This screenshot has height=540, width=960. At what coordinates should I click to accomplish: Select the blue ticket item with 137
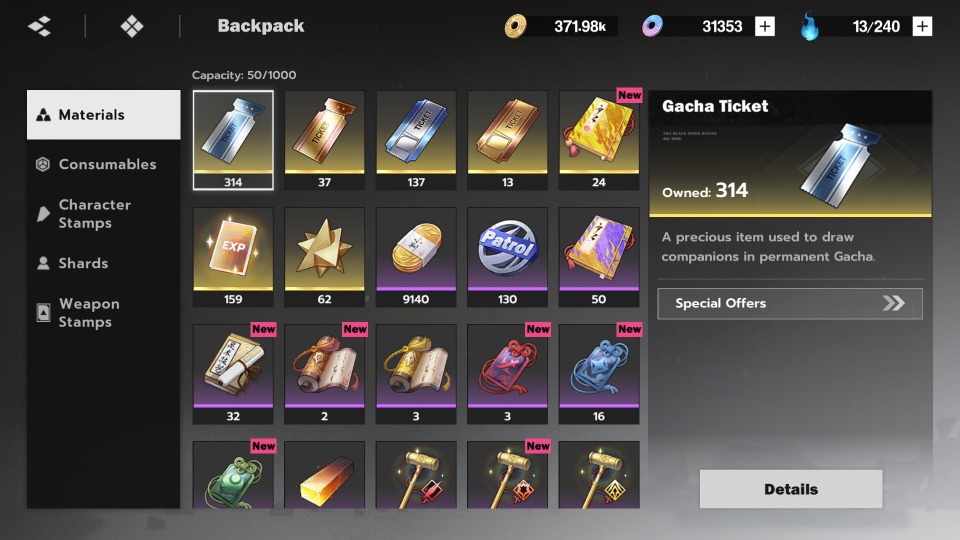click(x=416, y=140)
